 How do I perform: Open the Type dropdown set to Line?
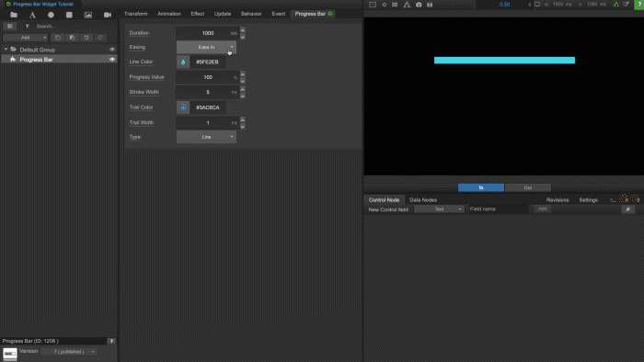tap(206, 137)
